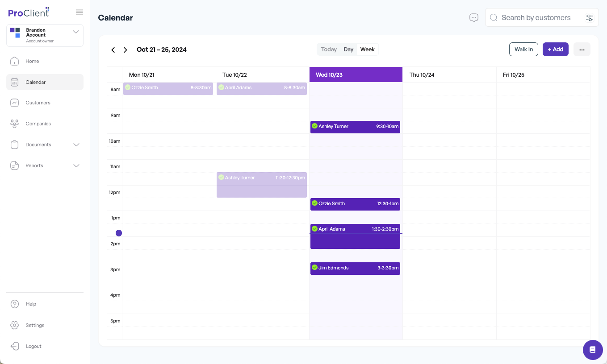Screen dimensions: 607x364
Task: Click check icon on Ozzie Smith Monday appointment
Action: [x=128, y=87]
